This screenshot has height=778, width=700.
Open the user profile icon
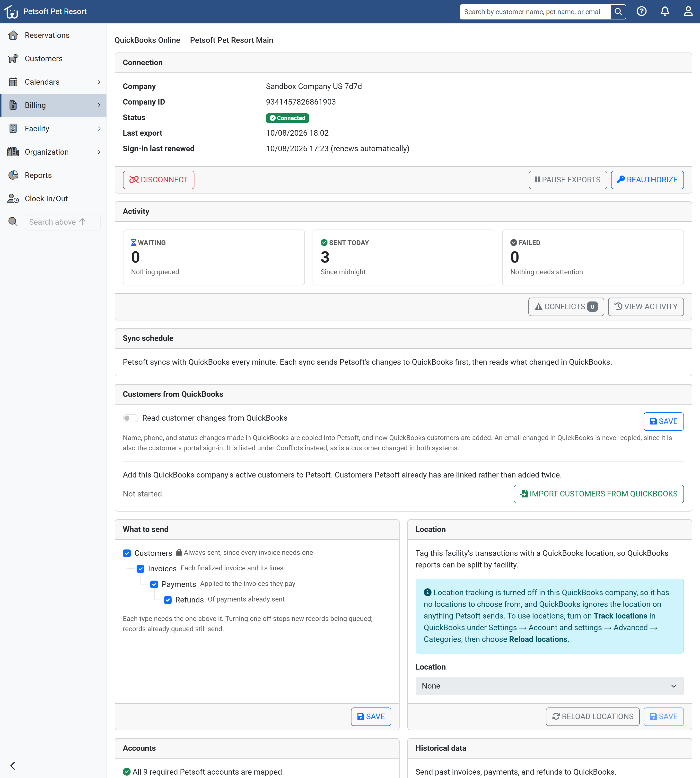coord(688,11)
